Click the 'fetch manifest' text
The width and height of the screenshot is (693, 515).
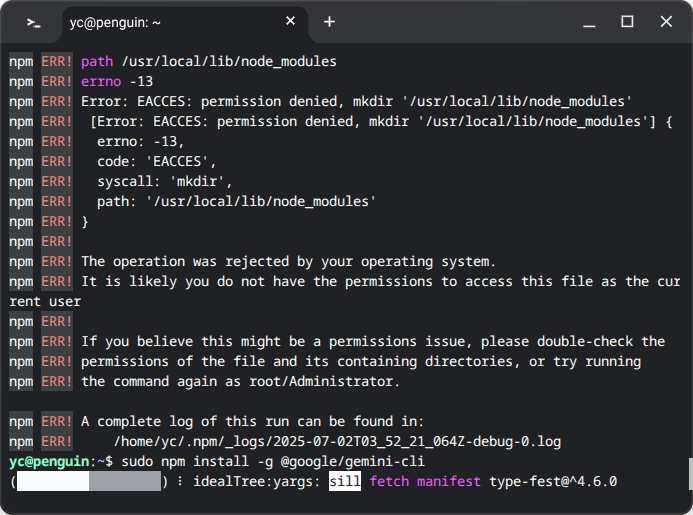(x=425, y=481)
